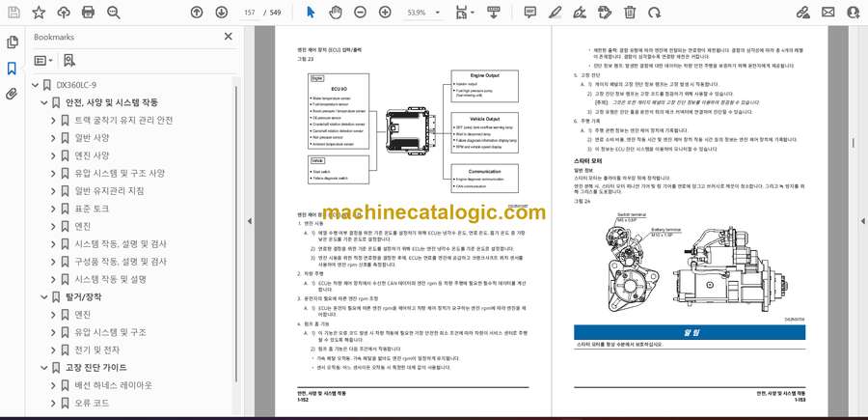Expand the 일반 사양 bookmark
868x420 pixels.
click(53, 138)
